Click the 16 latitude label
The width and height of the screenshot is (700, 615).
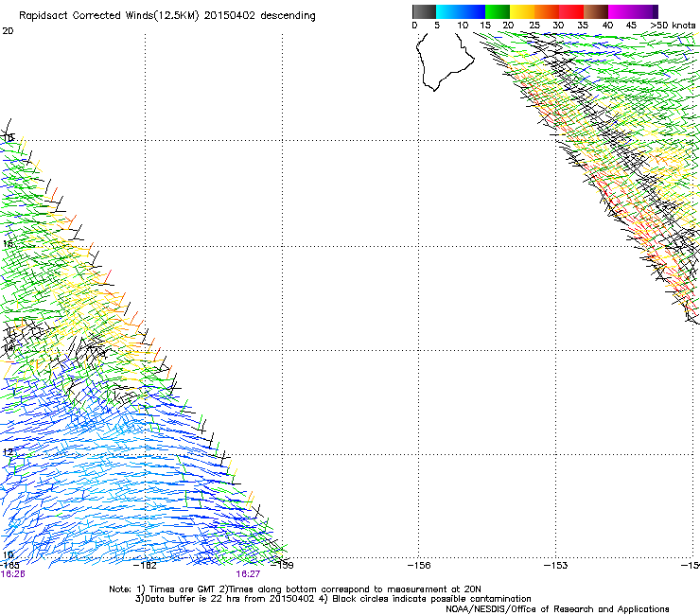pyautogui.click(x=8, y=244)
